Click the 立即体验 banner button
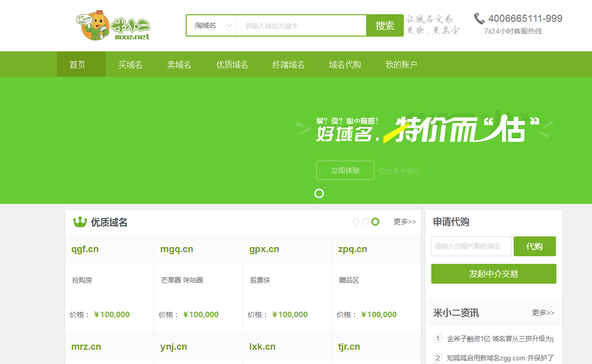Image resolution: width=592 pixels, height=364 pixels. pos(345,170)
